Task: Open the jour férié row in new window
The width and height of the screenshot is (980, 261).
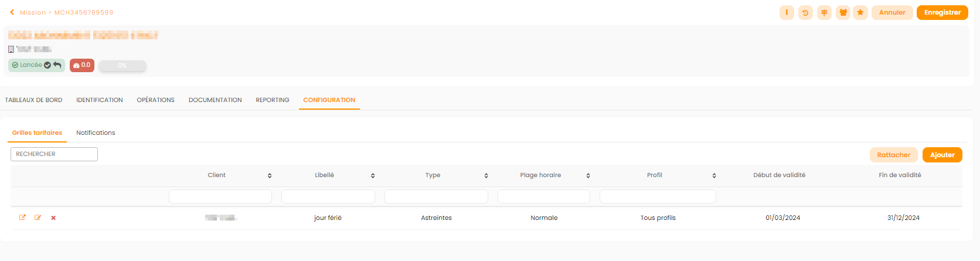Action: (x=22, y=218)
